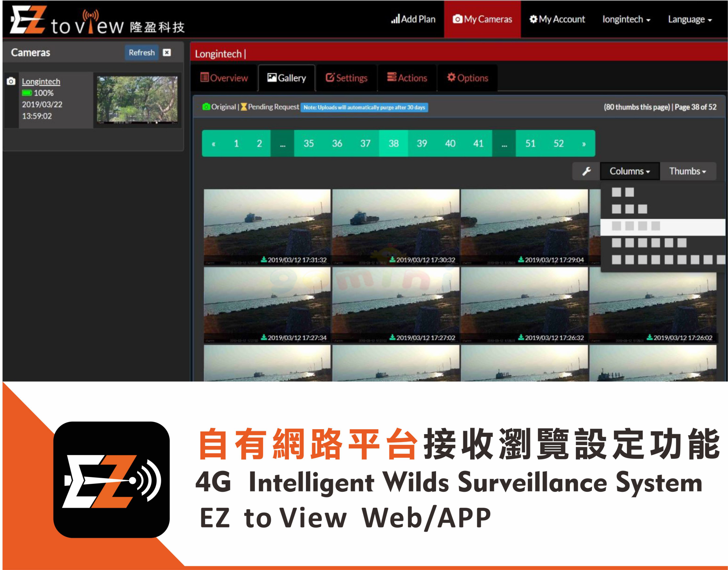Switch to the Actions tab

coord(407,78)
